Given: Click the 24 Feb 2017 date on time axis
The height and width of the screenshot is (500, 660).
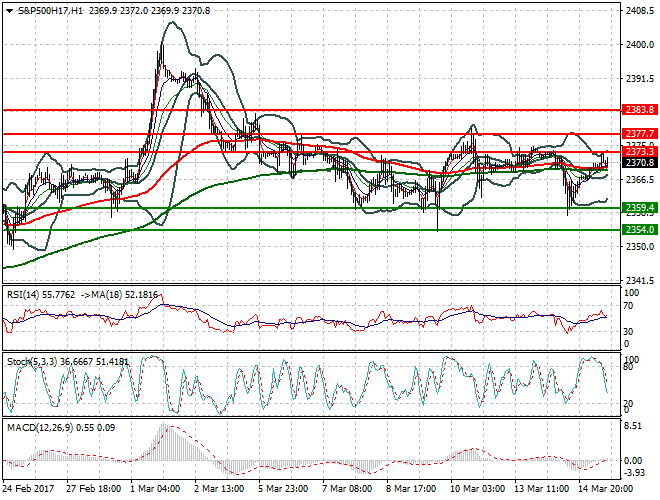Looking at the screenshot, I should [x=30, y=490].
